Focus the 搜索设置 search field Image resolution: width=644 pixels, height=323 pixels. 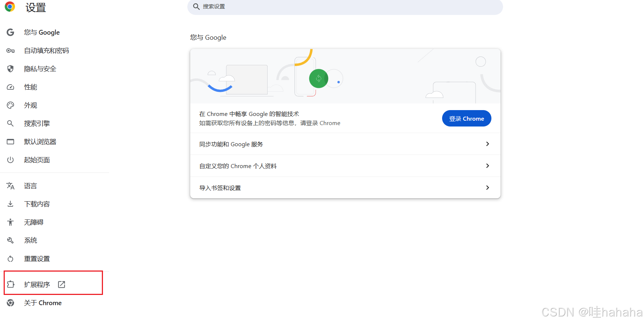pos(345,7)
